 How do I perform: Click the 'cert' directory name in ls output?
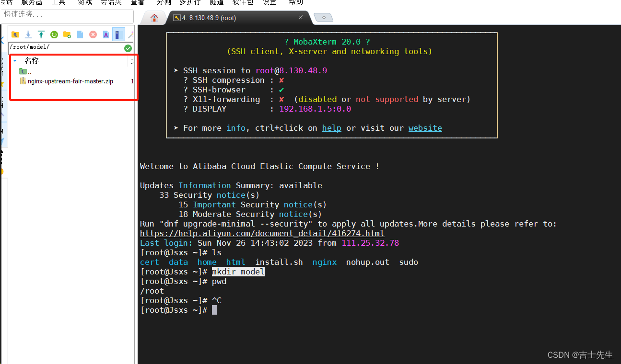point(150,262)
